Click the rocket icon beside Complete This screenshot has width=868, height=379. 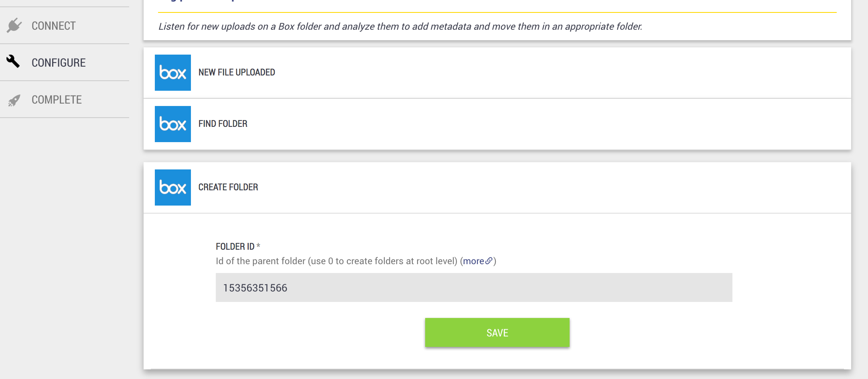tap(14, 100)
